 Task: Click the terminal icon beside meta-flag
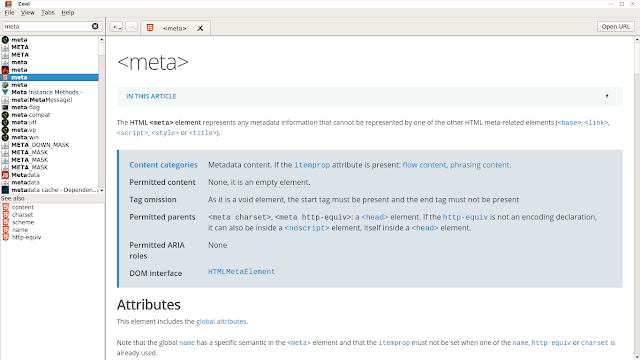coord(5,107)
